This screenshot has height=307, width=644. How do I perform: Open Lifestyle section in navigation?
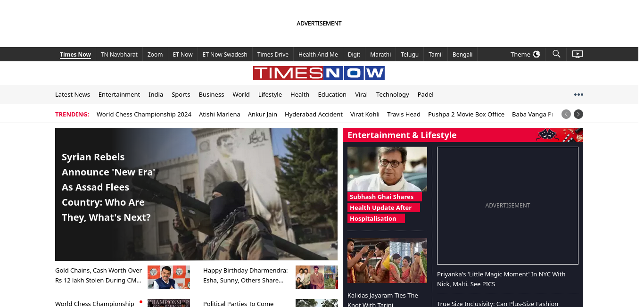tap(270, 94)
